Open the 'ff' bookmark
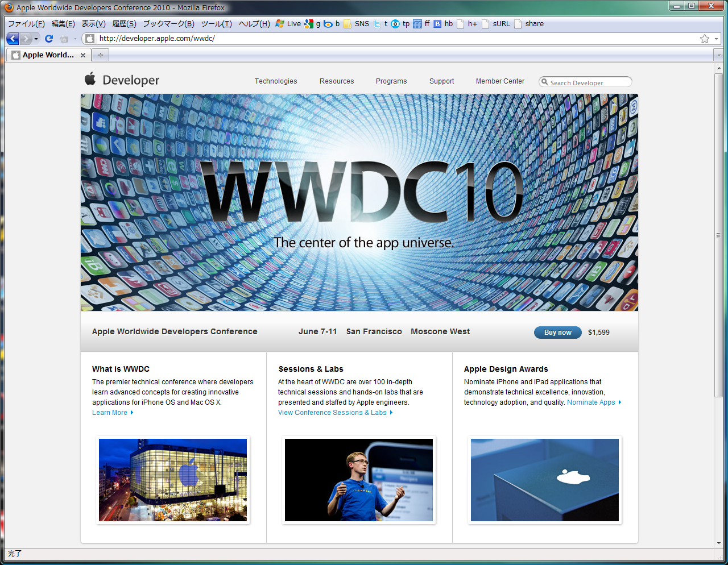This screenshot has width=728, height=565. tap(421, 24)
